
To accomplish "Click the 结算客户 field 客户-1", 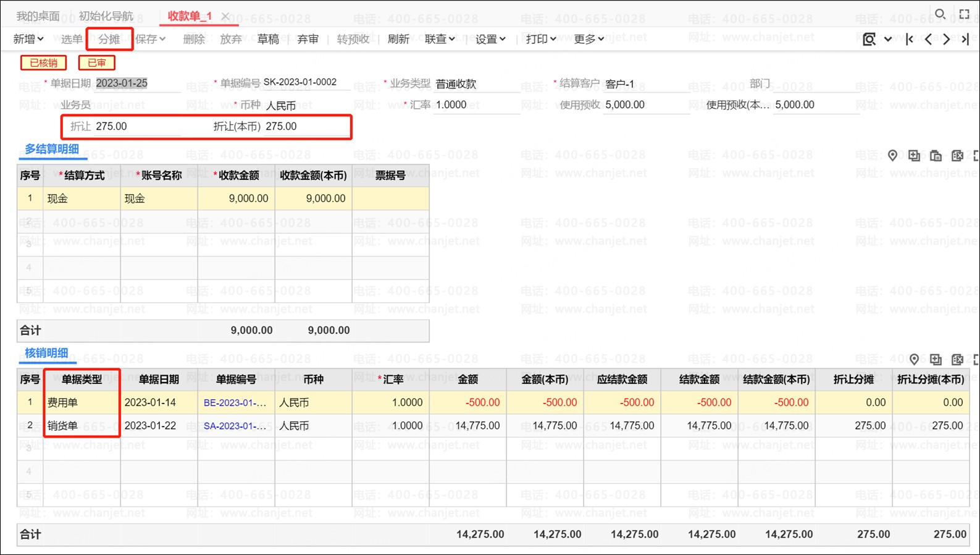I will (647, 83).
